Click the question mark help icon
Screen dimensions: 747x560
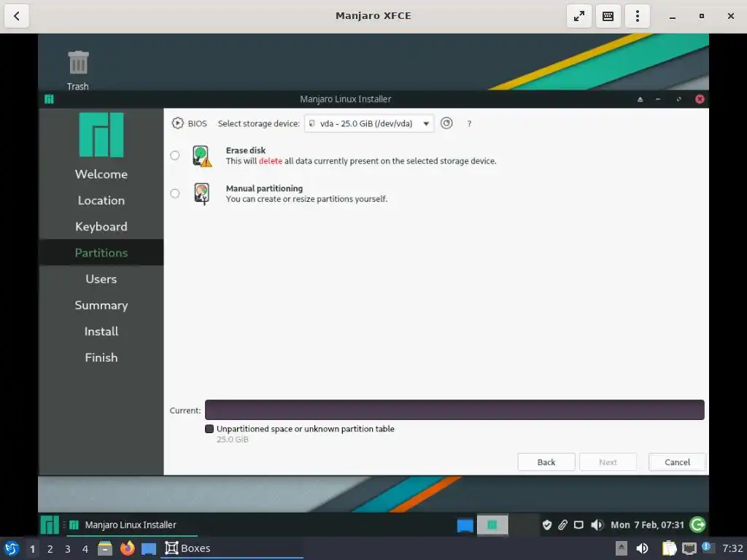coord(469,124)
